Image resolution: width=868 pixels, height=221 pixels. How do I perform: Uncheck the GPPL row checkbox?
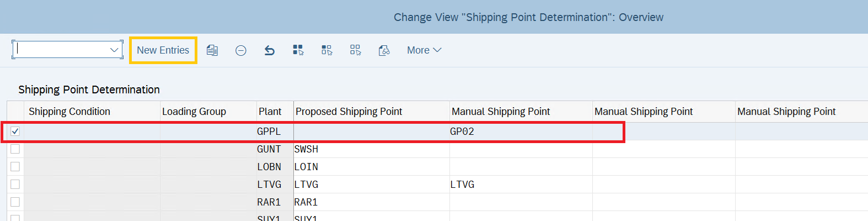[15, 131]
